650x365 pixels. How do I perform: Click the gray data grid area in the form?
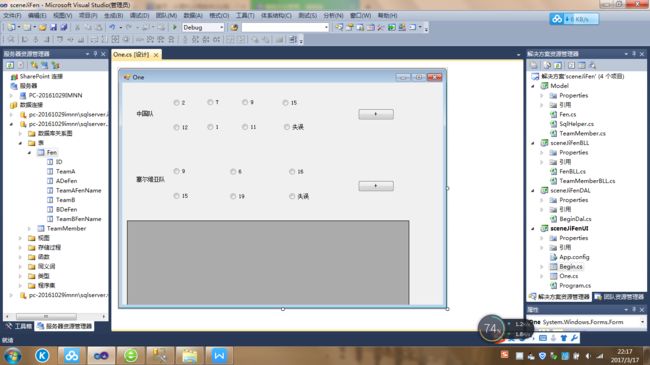(x=268, y=263)
